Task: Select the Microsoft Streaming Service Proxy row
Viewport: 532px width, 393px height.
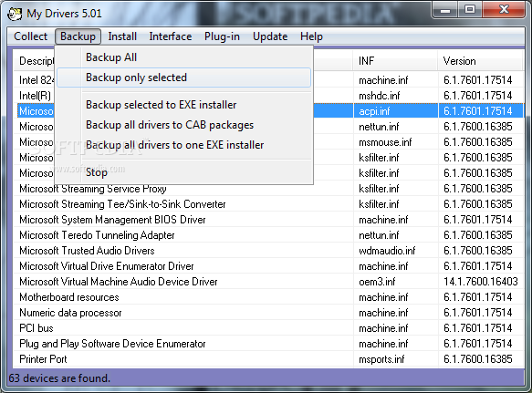Action: (x=268, y=189)
